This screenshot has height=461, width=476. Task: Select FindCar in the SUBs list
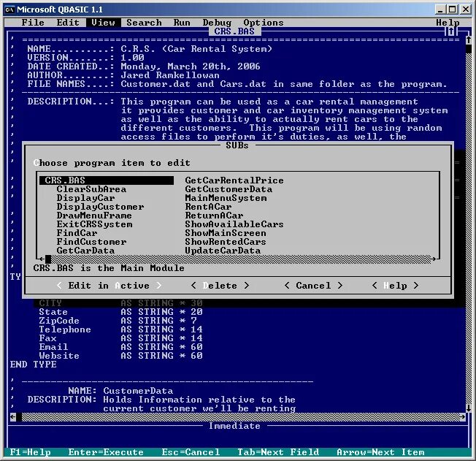click(77, 233)
